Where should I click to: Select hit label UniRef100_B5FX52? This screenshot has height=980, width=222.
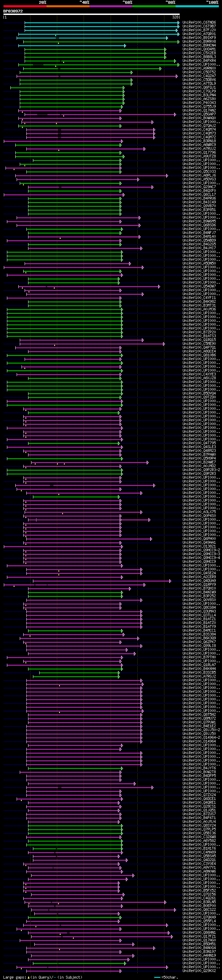(199, 891)
